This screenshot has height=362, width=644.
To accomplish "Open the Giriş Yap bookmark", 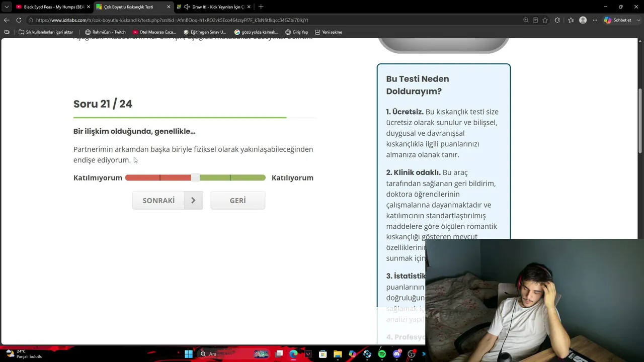I will click(296, 32).
